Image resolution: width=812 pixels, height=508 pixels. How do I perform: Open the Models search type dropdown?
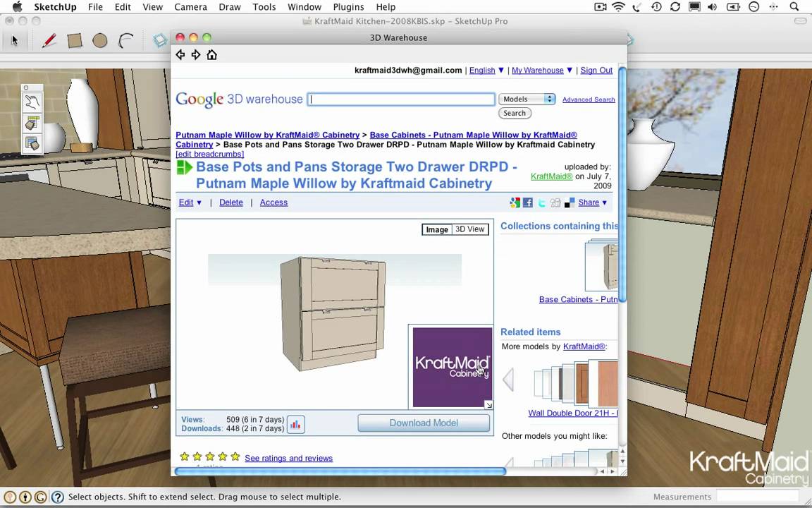point(527,99)
